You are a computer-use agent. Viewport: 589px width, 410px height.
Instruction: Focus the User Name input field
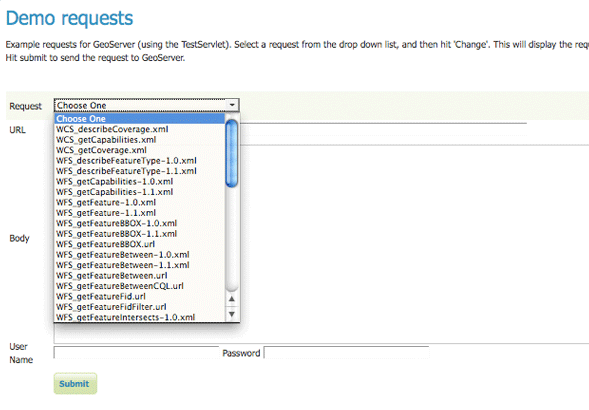tap(136, 353)
